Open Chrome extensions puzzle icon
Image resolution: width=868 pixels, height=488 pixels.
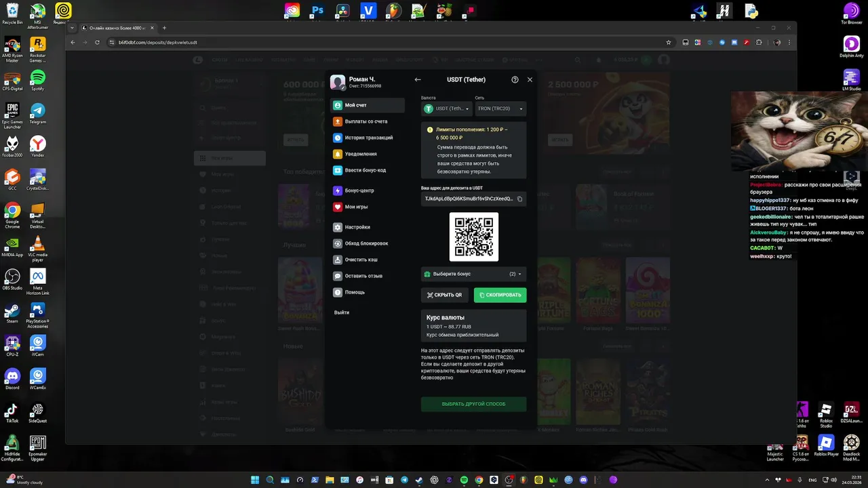759,42
